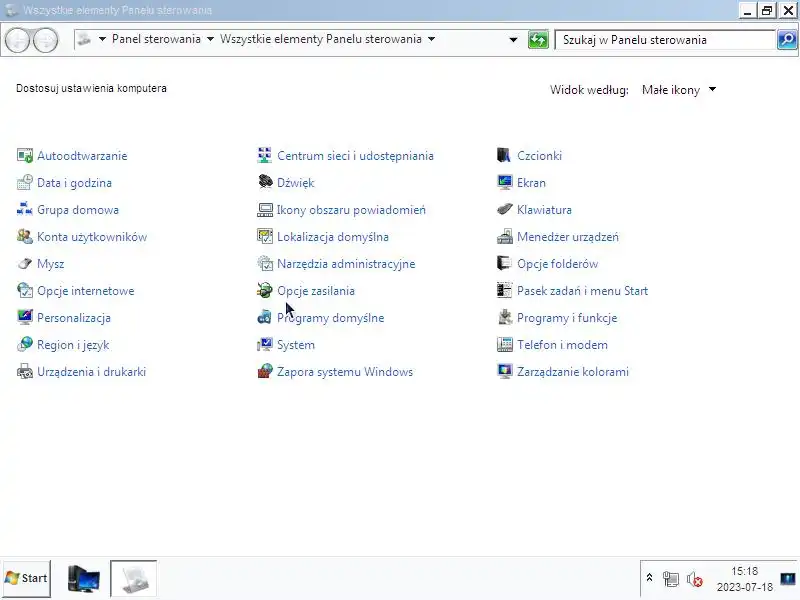Open Opcje folderów text link
The image size is (800, 600).
coord(557,264)
